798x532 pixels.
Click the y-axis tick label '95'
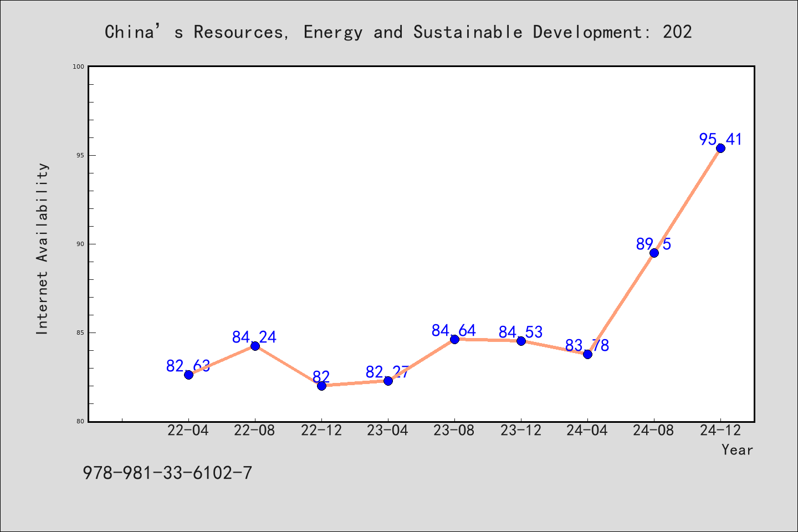coord(80,155)
